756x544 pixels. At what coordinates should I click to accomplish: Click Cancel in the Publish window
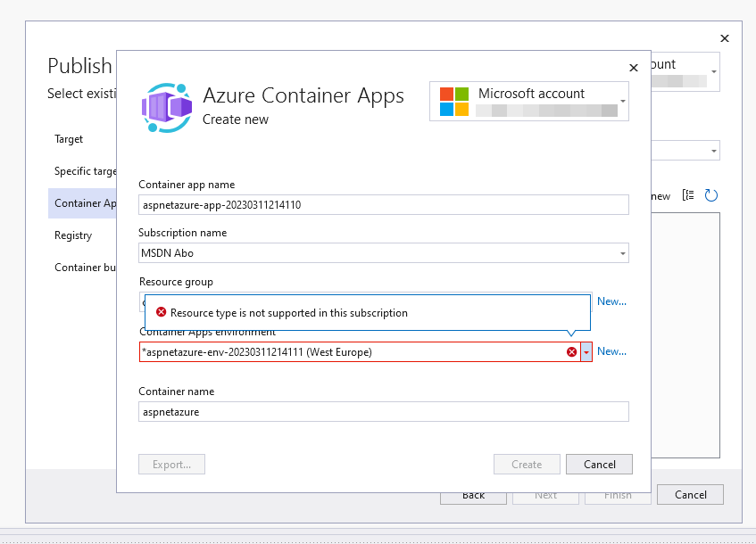pyautogui.click(x=691, y=495)
